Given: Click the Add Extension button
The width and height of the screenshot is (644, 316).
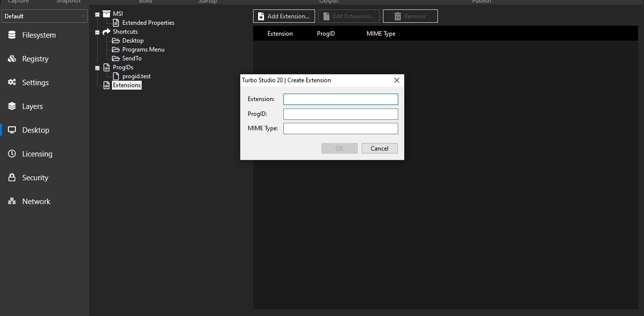Looking at the screenshot, I should (x=283, y=16).
